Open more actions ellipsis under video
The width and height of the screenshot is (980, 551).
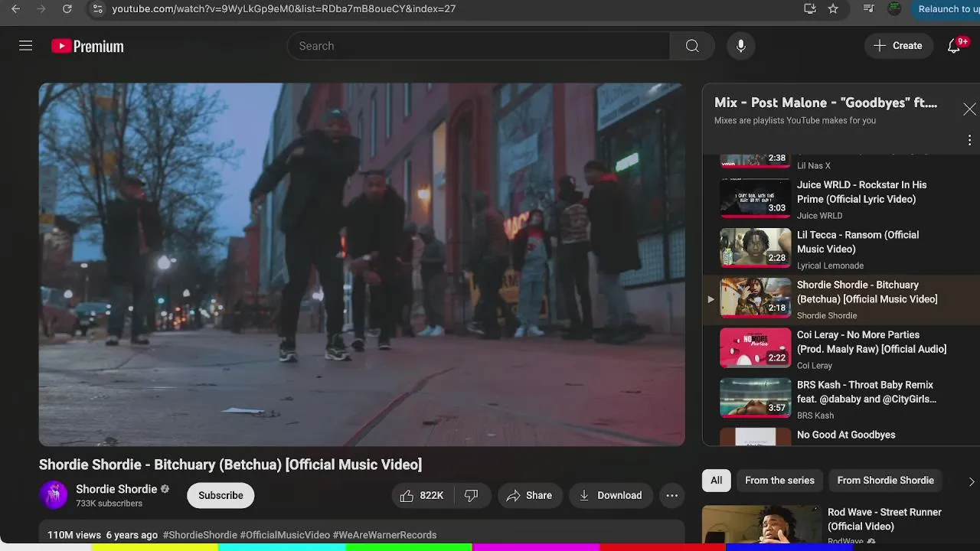point(671,495)
